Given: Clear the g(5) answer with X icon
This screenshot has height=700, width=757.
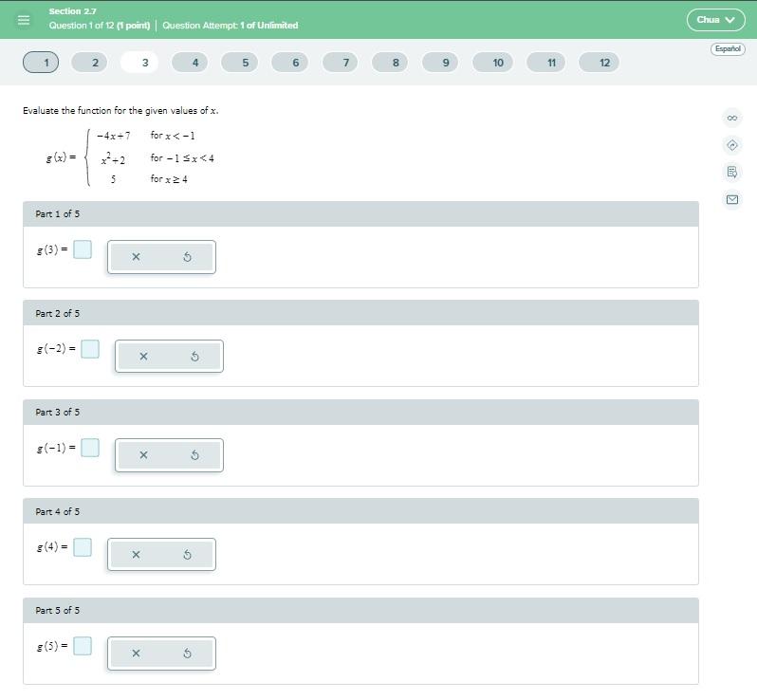Looking at the screenshot, I should tap(137, 654).
